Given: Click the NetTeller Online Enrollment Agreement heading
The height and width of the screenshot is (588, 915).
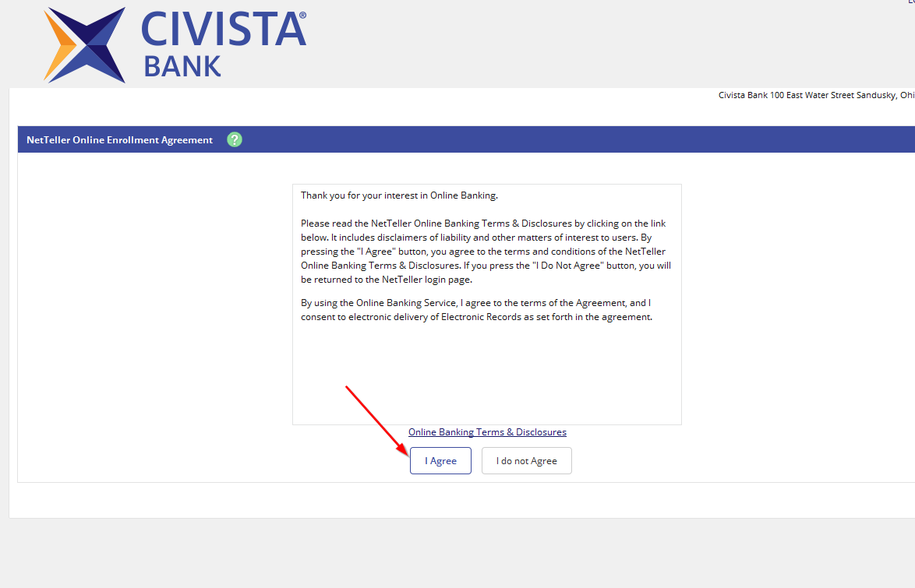Looking at the screenshot, I should pos(119,140).
